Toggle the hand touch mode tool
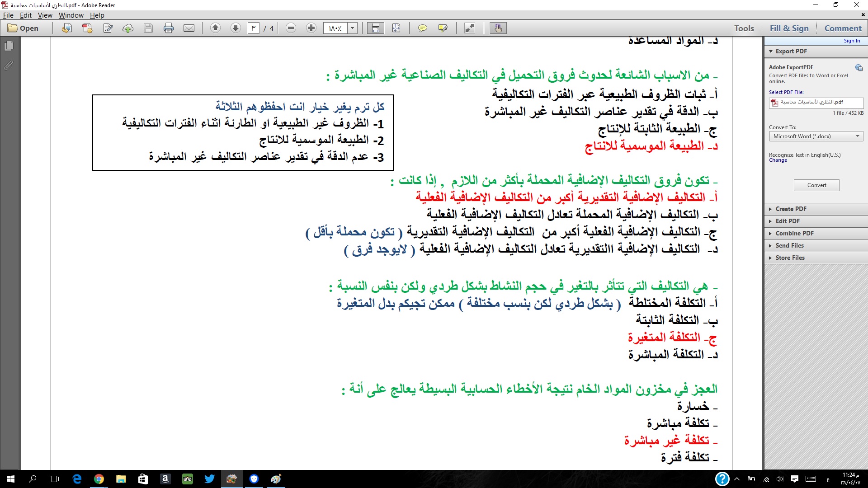This screenshot has width=868, height=488. 498,28
